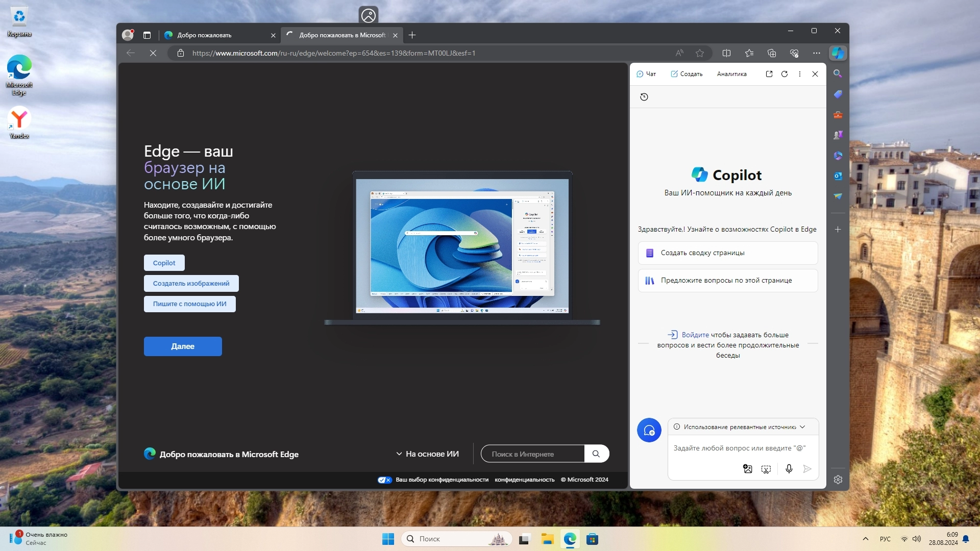Expand "На основе ИИ" chevron menu
The width and height of the screenshot is (980, 551).
point(399,454)
